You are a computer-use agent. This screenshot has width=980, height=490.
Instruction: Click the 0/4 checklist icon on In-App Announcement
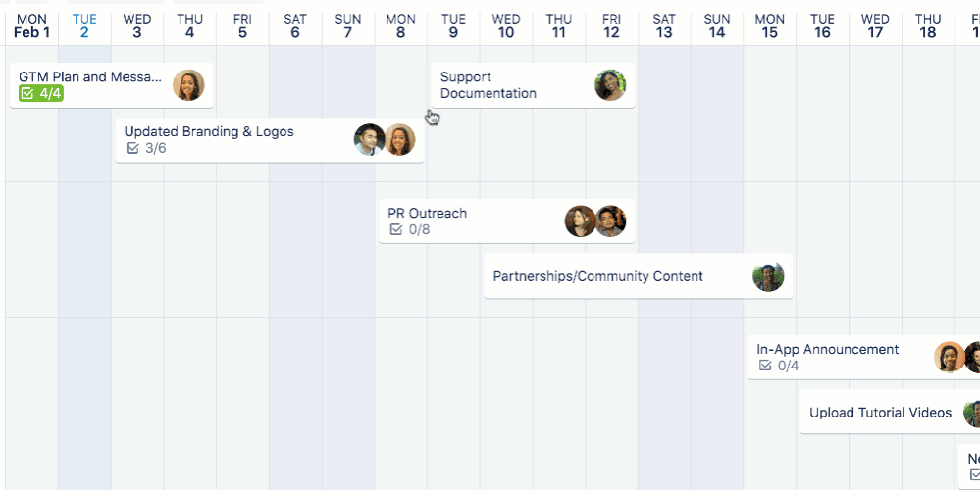765,366
